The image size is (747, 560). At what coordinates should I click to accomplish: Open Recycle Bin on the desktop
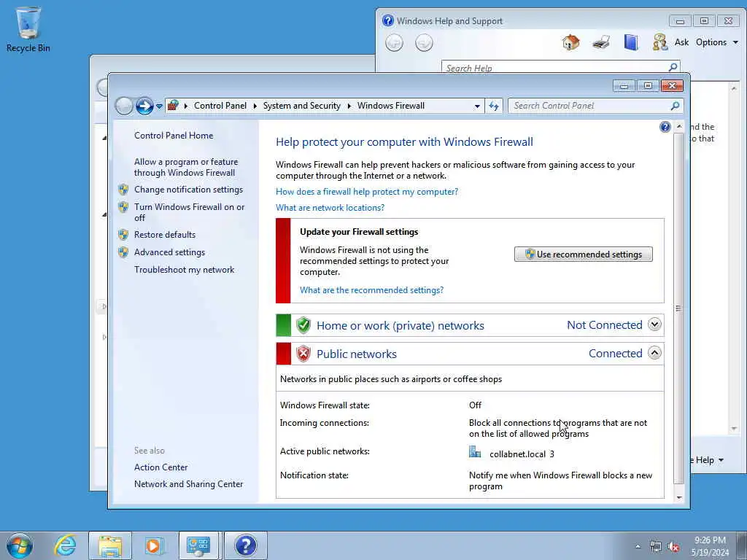[x=28, y=29]
